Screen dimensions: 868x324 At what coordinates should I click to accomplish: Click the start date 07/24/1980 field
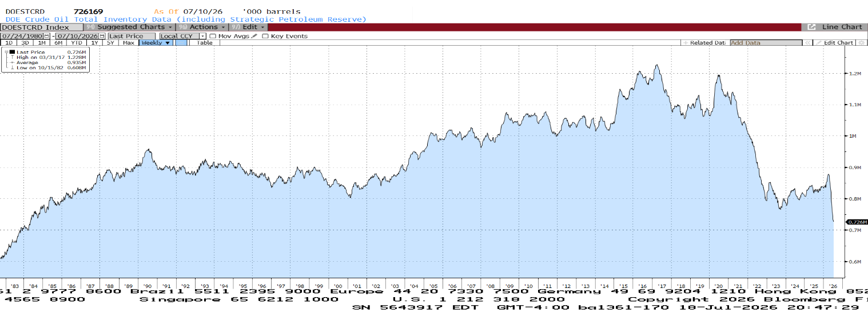coord(22,36)
